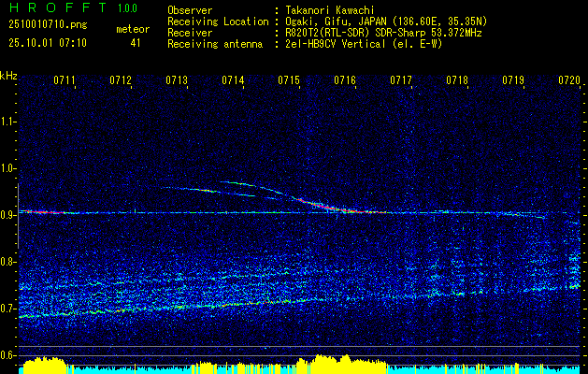Click the Receiving antenna label

click(x=215, y=44)
